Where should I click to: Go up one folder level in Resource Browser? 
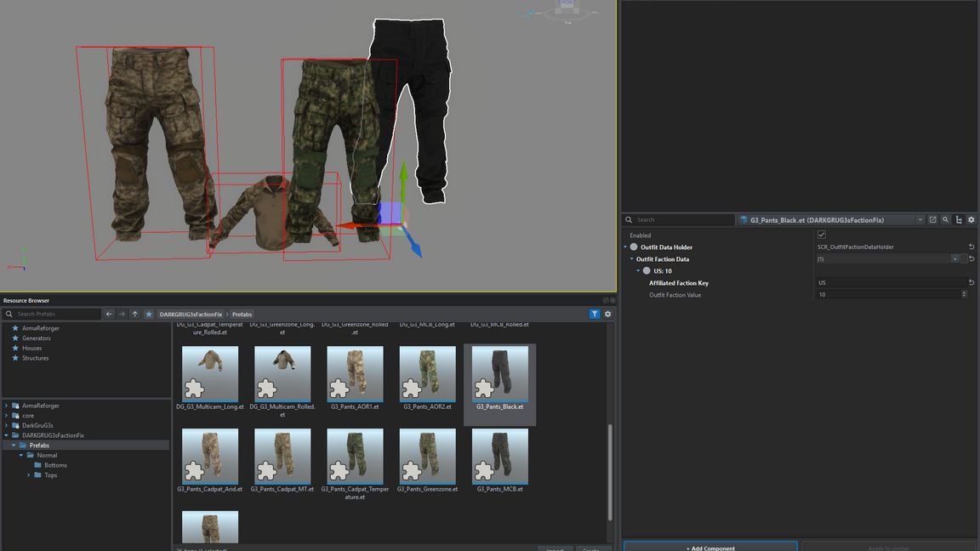pos(134,314)
